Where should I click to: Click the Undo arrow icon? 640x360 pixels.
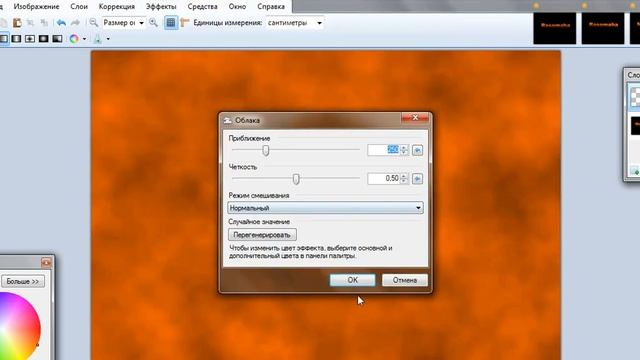click(x=61, y=23)
